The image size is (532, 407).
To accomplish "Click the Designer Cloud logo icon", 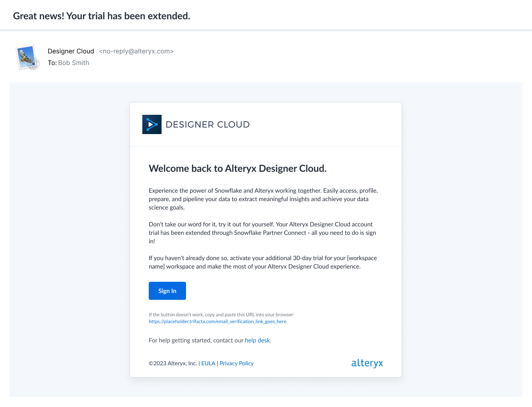I will (152, 124).
